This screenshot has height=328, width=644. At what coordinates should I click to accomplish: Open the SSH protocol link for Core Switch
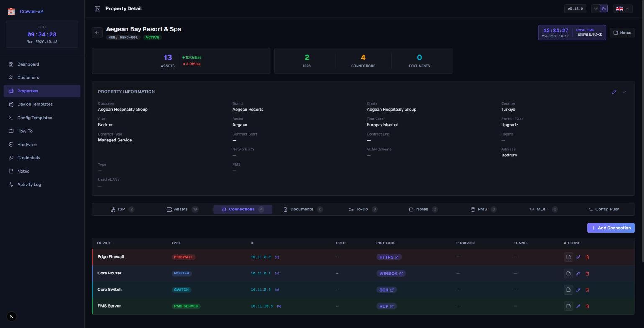(x=387, y=290)
